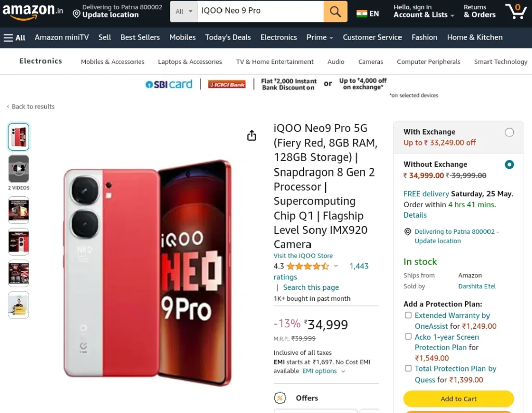Open the shopping cart icon
This screenshot has width=532, height=413.
coord(516,11)
